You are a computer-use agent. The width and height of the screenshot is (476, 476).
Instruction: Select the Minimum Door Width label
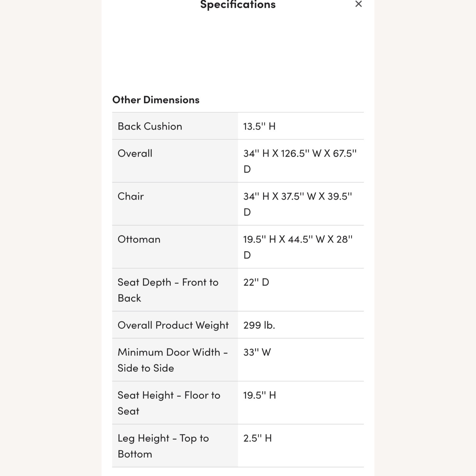click(173, 360)
